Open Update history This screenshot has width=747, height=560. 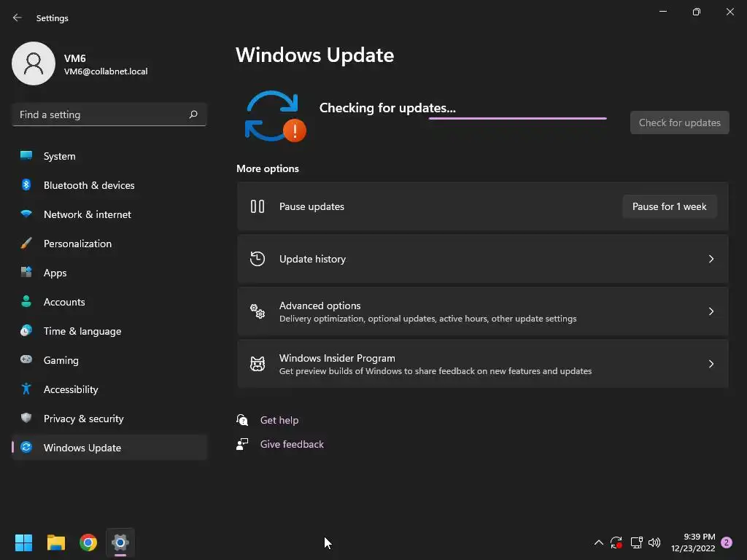[483, 259]
